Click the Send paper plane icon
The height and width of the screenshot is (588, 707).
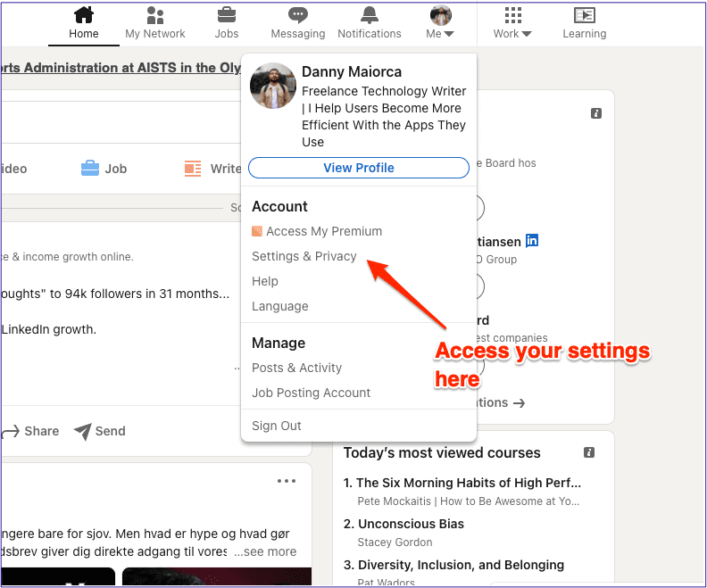(x=83, y=431)
